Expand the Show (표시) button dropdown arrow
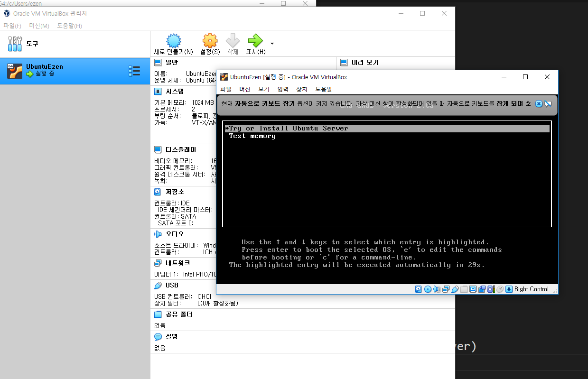 point(272,44)
